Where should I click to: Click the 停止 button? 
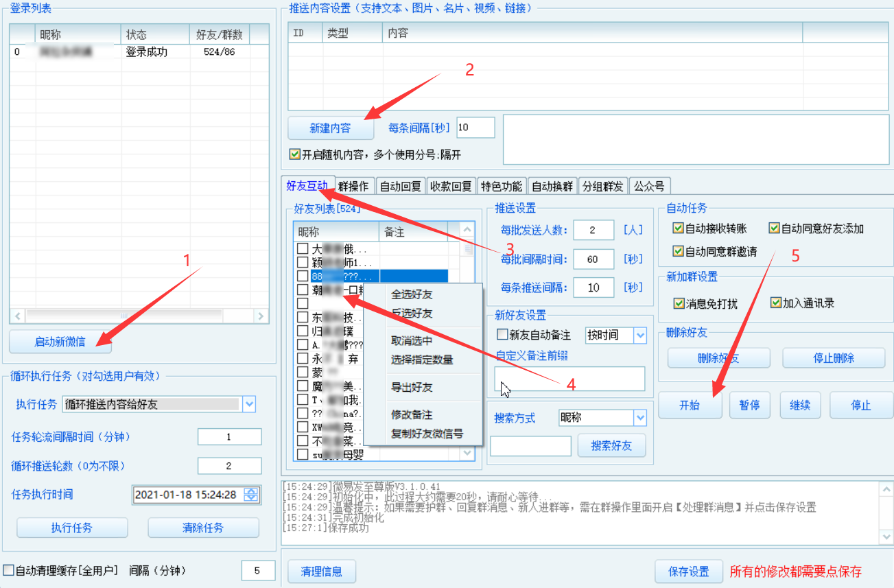click(x=861, y=405)
